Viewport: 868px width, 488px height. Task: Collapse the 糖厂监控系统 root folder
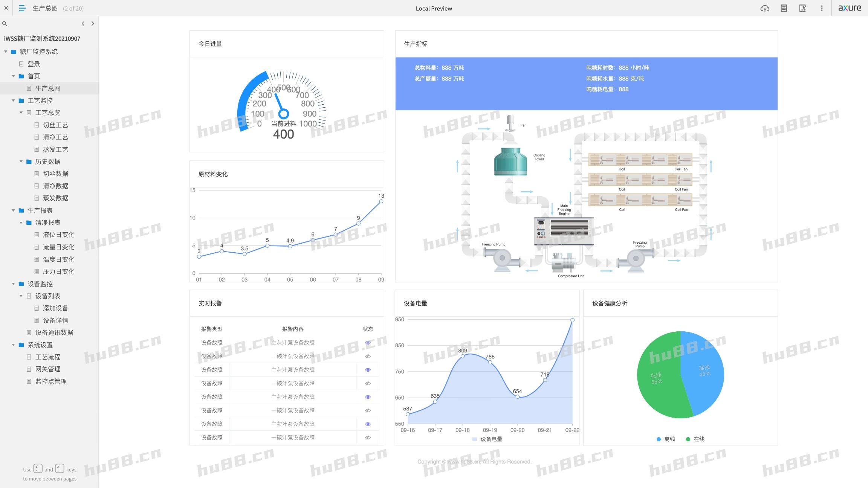tap(6, 52)
